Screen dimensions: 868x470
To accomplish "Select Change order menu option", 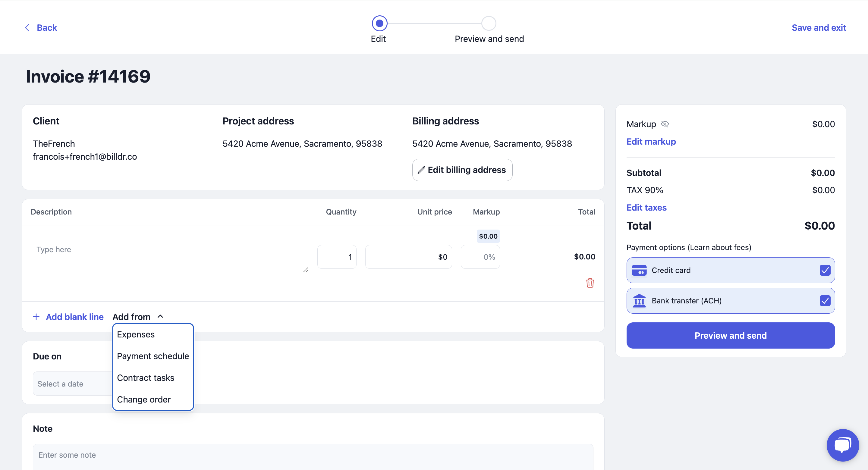I will click(x=144, y=399).
